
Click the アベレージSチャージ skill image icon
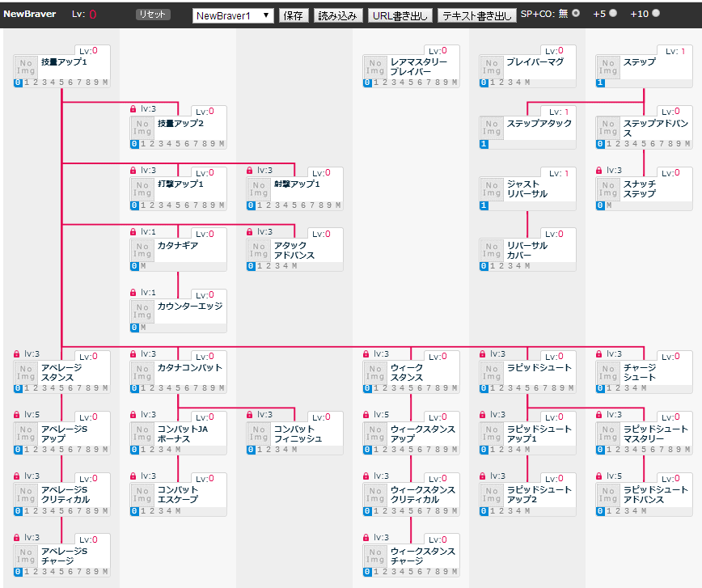(26, 556)
